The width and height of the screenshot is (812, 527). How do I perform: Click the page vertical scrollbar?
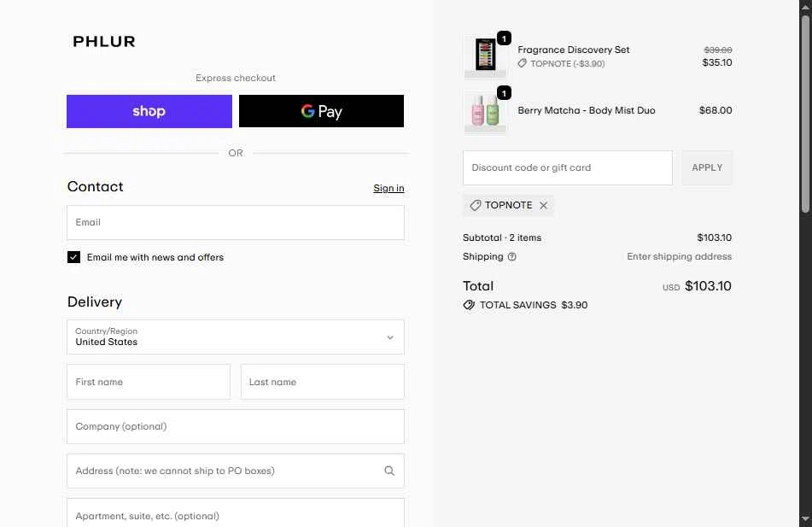click(x=805, y=256)
